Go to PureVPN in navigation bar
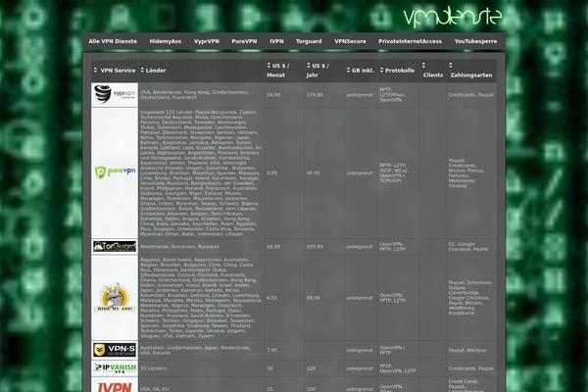Screen dimensions: 588x392 coord(244,41)
